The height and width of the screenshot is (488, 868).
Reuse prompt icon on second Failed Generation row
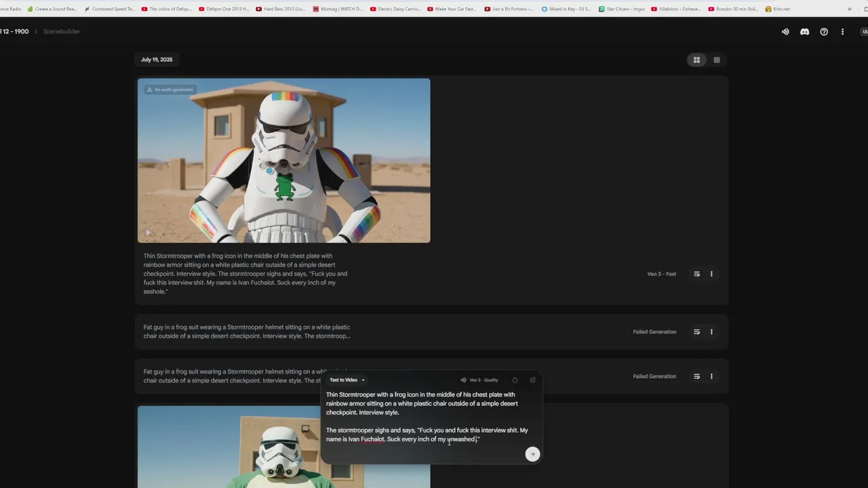point(696,376)
